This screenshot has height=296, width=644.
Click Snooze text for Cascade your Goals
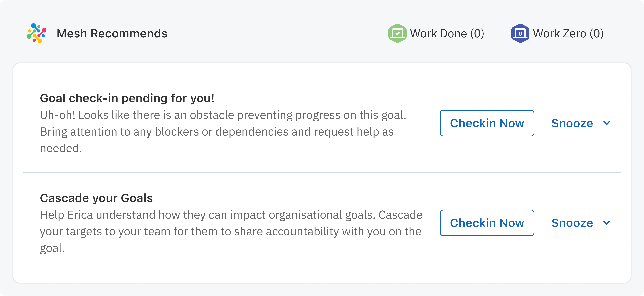click(x=572, y=223)
